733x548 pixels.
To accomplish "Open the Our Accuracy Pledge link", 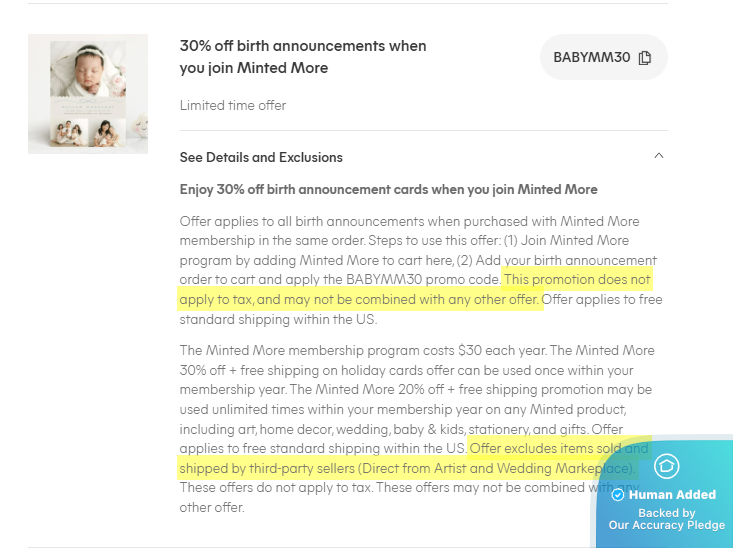I will pos(666,525).
